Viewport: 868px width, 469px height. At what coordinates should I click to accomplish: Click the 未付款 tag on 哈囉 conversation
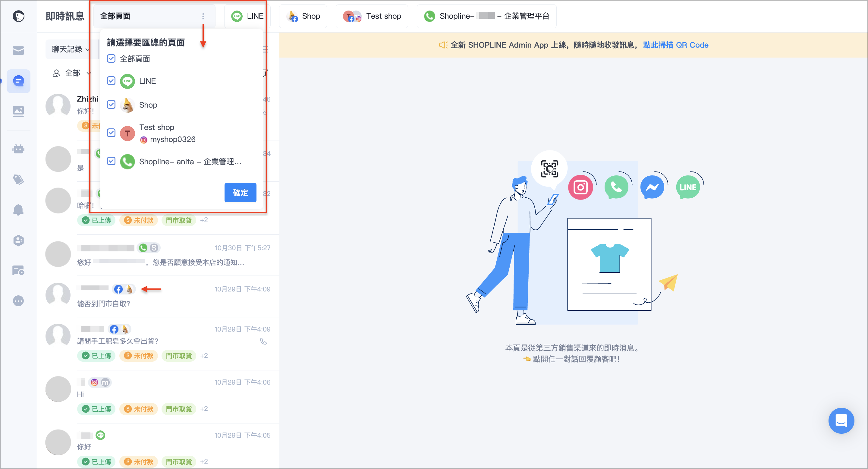[x=139, y=220]
